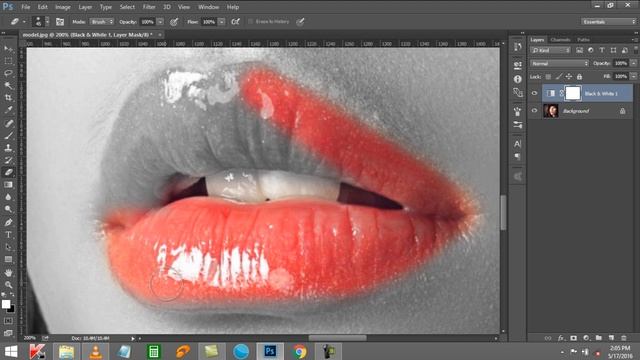
Task: Click the Create new group folder icon
Action: pyautogui.click(x=598, y=338)
